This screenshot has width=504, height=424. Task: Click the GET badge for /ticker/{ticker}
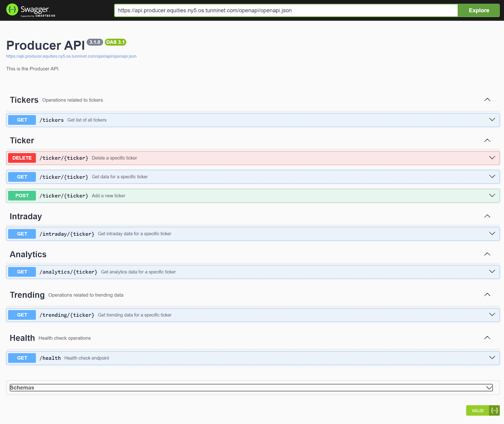(x=22, y=177)
